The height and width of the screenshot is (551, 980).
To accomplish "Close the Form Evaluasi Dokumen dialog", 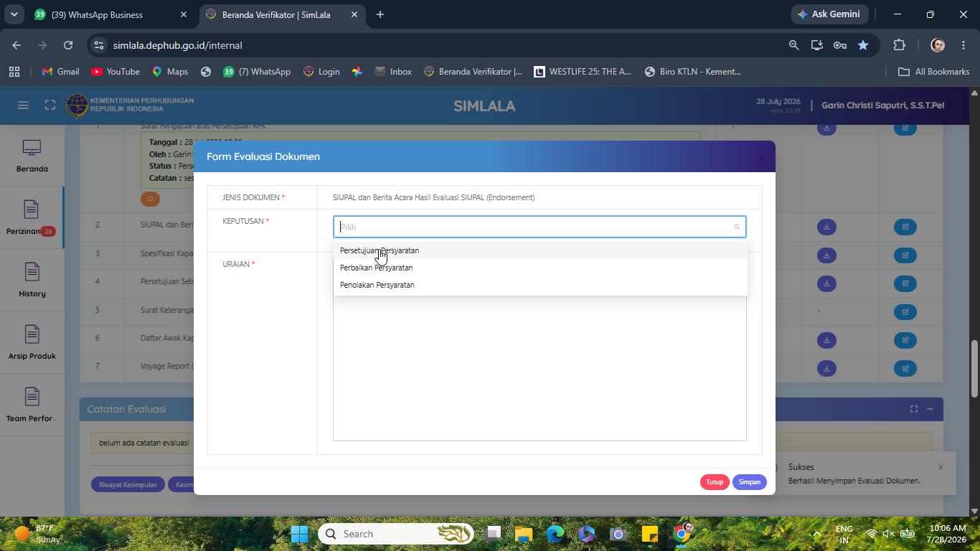I will (761, 158).
